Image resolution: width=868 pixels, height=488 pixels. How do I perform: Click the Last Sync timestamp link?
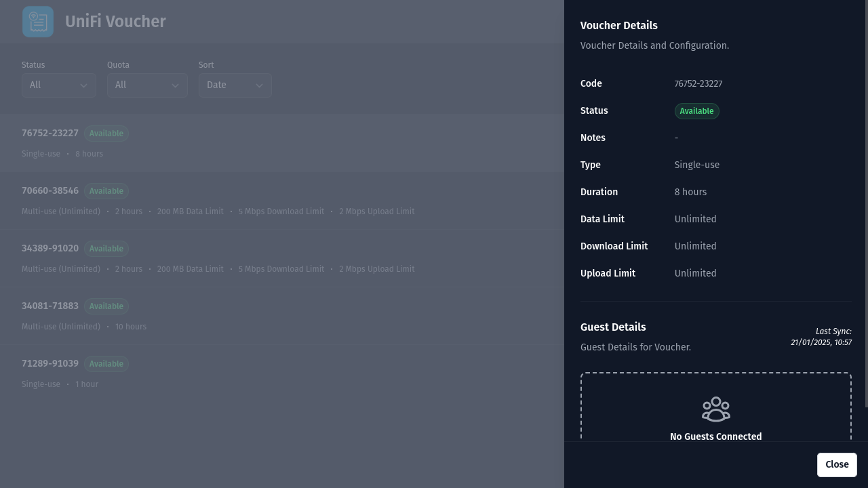point(821,337)
